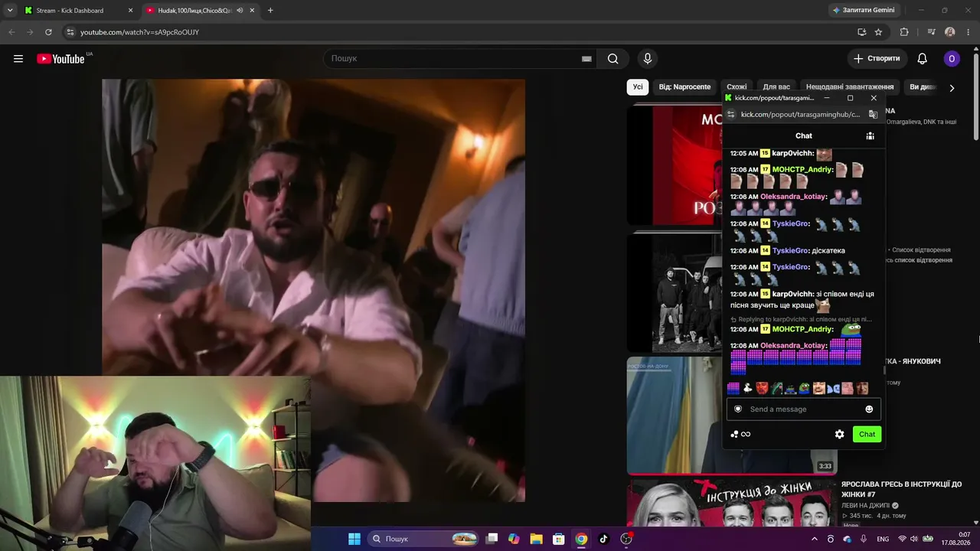Screen dimensions: 980x551
Task: Open the 'ЛЕВИ НА ДЖИПІ' channel link
Action: [866, 506]
